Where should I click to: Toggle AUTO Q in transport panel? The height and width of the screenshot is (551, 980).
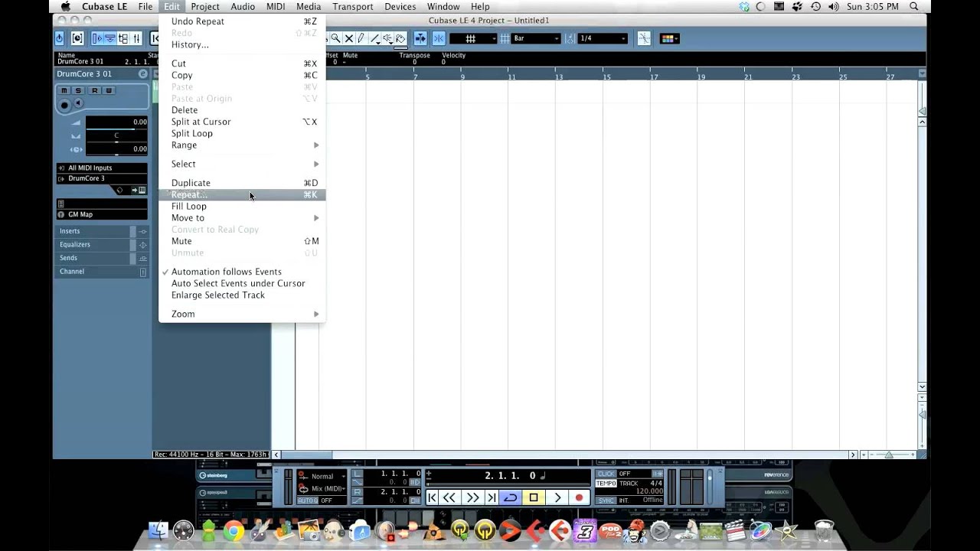point(308,500)
